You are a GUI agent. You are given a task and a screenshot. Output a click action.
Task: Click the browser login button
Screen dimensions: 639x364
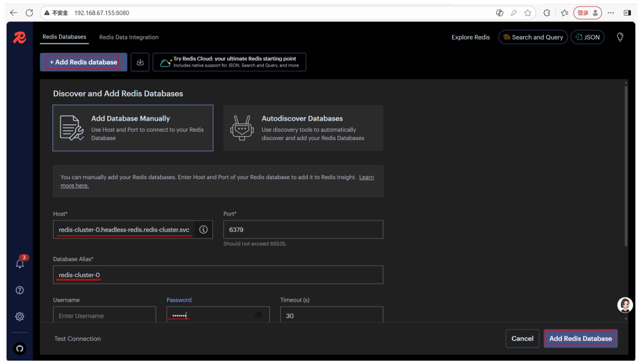pos(587,13)
